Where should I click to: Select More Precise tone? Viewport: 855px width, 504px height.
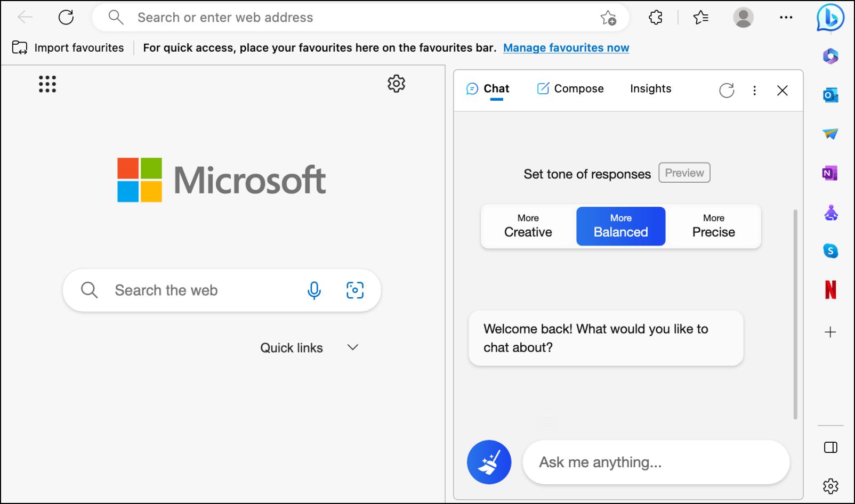pyautogui.click(x=713, y=226)
